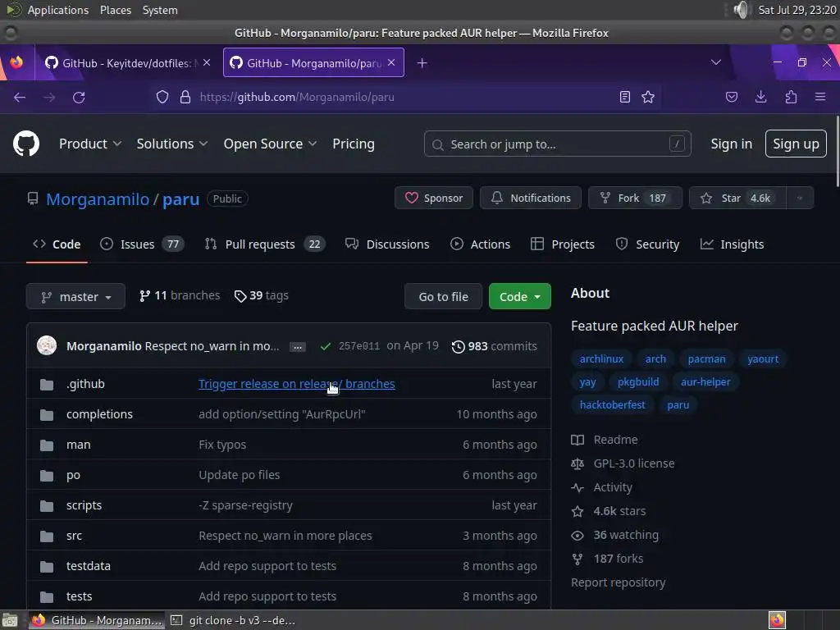Expand the Star lists dropdown arrow
This screenshot has width=840, height=630.
[x=800, y=198]
